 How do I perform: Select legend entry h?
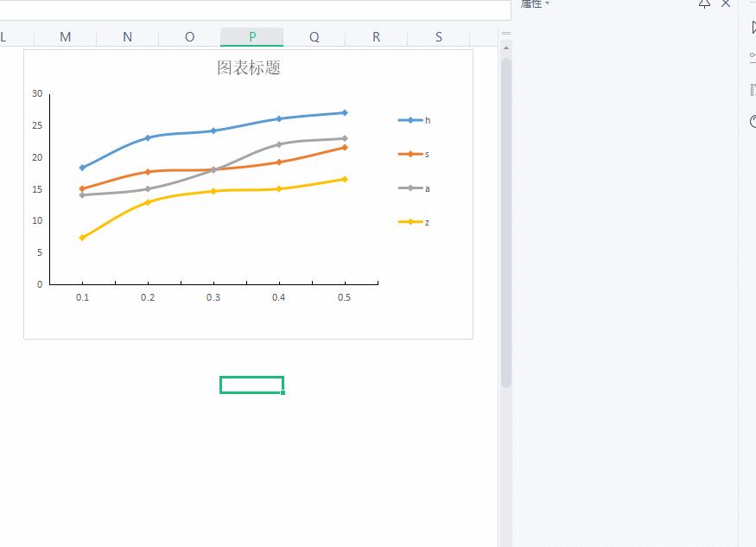(x=414, y=120)
